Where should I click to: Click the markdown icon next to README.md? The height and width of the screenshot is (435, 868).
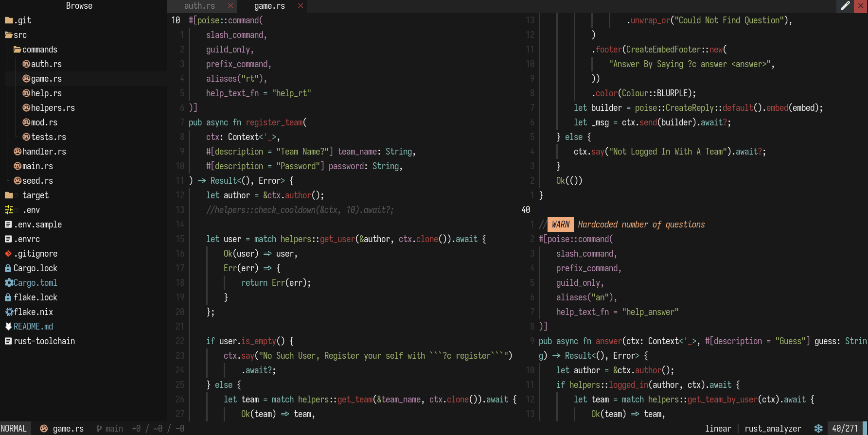[x=9, y=327]
